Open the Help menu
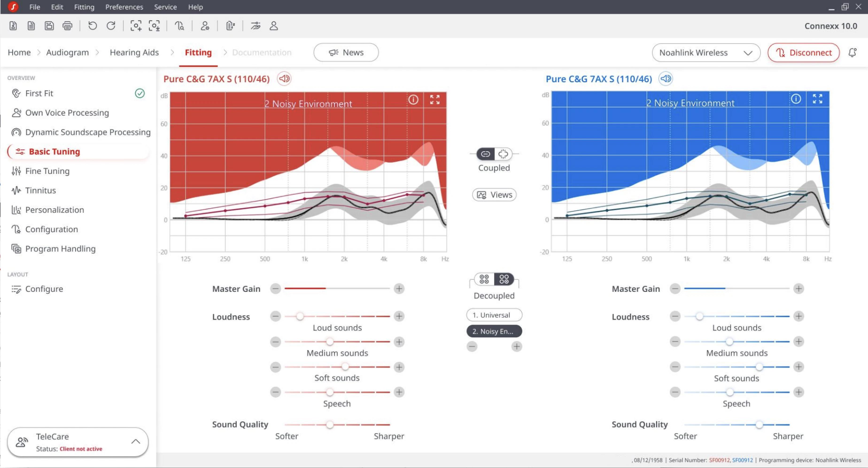This screenshot has height=468, width=868. [195, 7]
